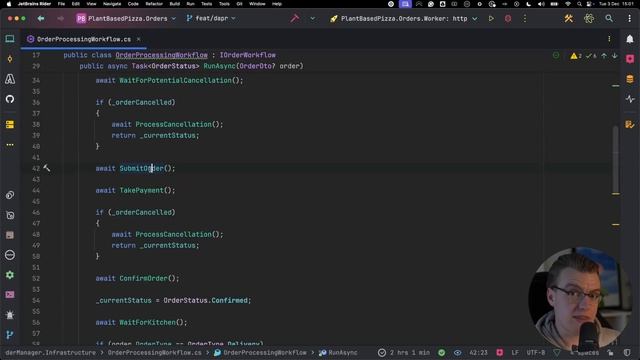The height and width of the screenshot is (360, 640).
Task: Start debugging with the bug icon
Action: tap(508, 18)
